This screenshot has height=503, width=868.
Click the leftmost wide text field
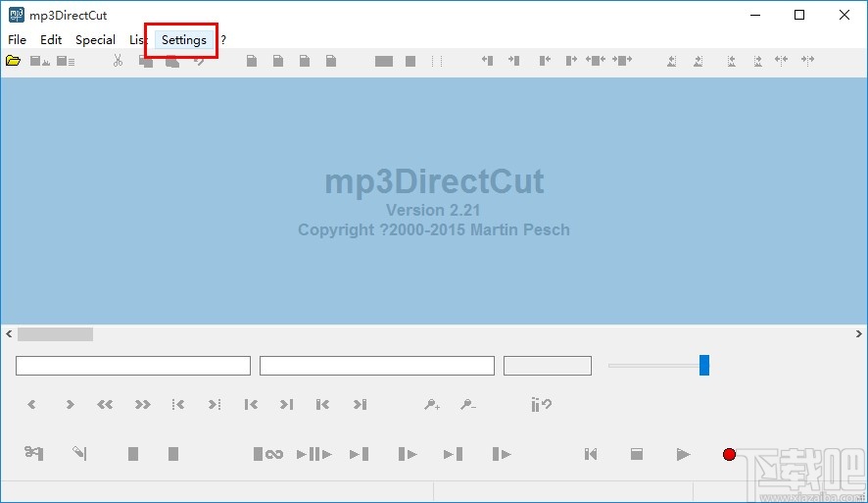pyautogui.click(x=133, y=366)
